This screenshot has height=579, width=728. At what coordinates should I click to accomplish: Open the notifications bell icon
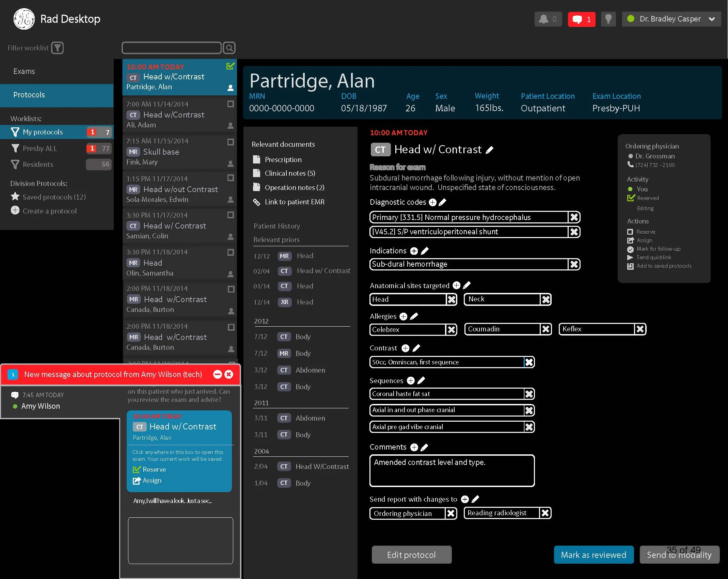pyautogui.click(x=548, y=19)
